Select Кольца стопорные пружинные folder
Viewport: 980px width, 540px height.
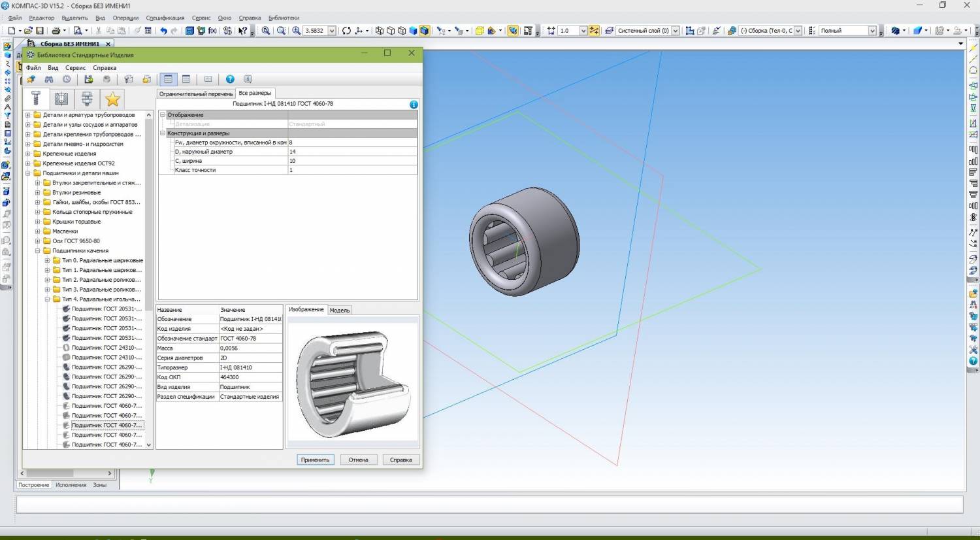point(92,212)
